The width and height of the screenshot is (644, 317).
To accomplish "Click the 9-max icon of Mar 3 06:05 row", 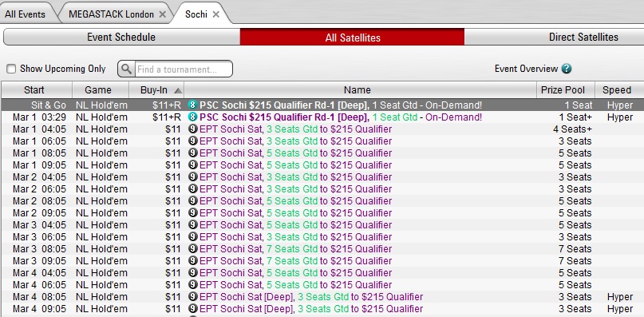I will (x=193, y=237).
